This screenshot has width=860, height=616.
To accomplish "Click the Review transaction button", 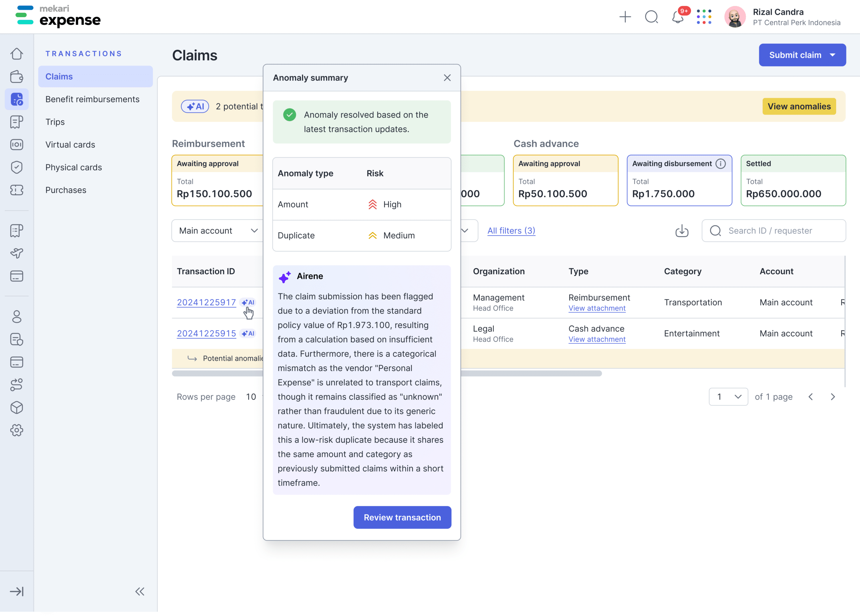I will point(402,518).
